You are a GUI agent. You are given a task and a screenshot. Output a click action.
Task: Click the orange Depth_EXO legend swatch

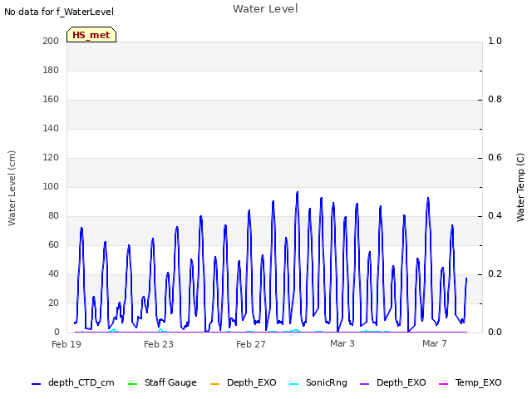pos(214,384)
